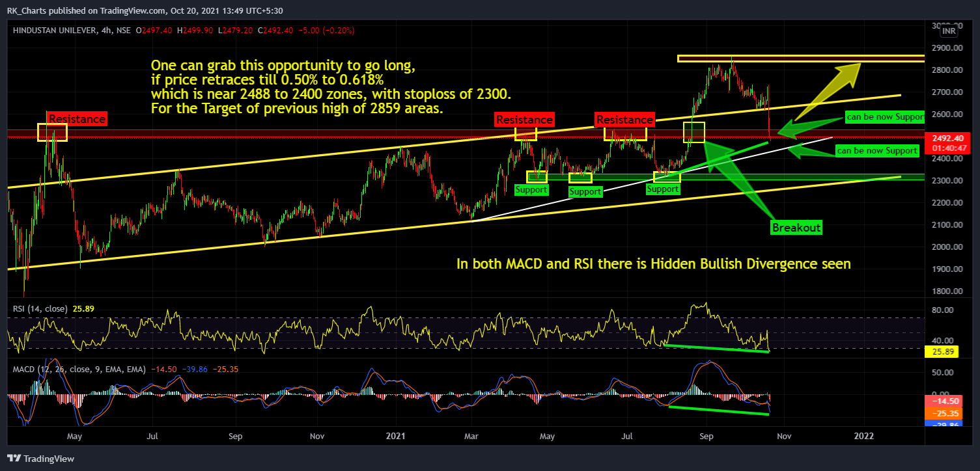Click the 1800.00 price axis label
The image size is (980, 471).
click(946, 291)
